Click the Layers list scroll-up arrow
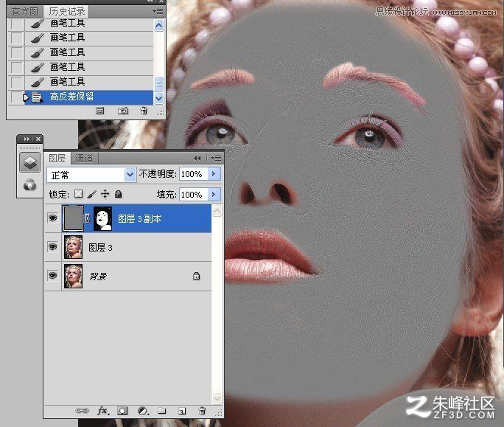Image resolution: width=504 pixels, height=427 pixels. click(217, 211)
